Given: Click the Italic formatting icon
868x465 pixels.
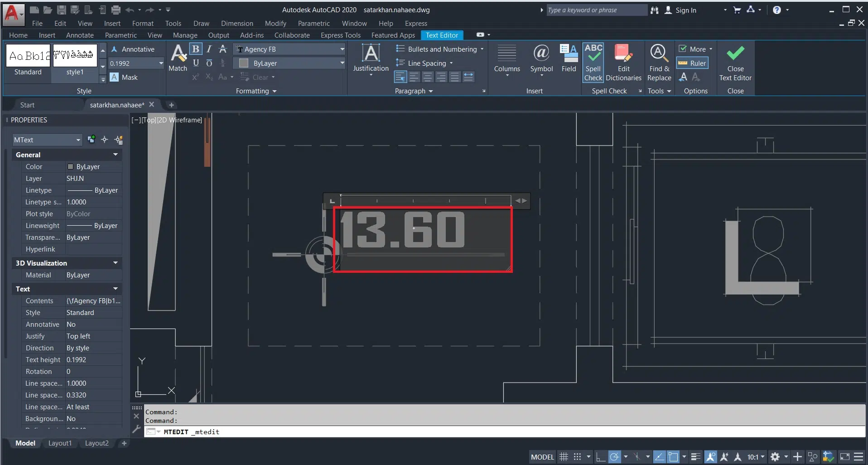Looking at the screenshot, I should [x=209, y=49].
